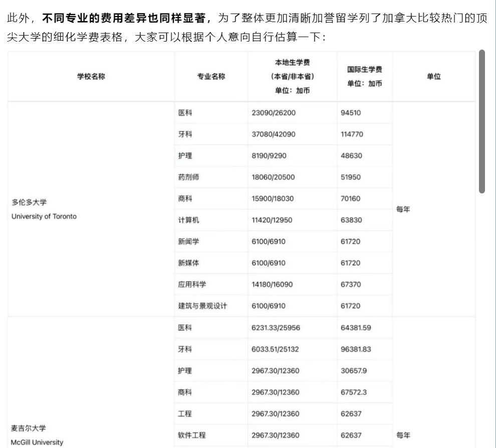496x448 pixels.
Task: Click the 麦吉尔大学 school name
Action: [x=29, y=428]
